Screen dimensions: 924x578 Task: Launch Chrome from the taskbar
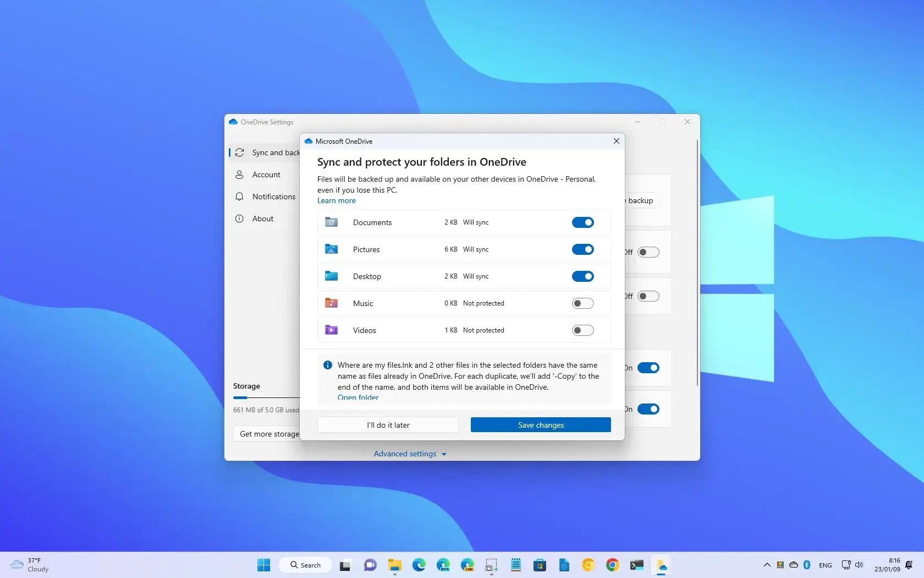612,565
